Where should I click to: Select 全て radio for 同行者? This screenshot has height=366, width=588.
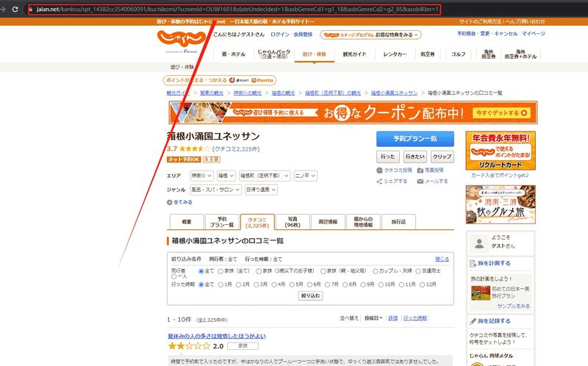pos(201,271)
